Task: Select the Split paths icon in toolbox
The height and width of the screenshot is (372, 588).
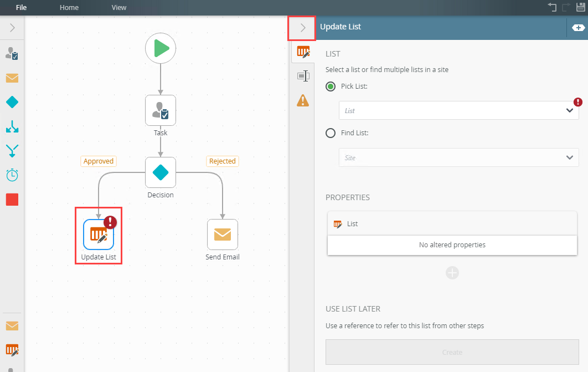Action: [x=12, y=126]
